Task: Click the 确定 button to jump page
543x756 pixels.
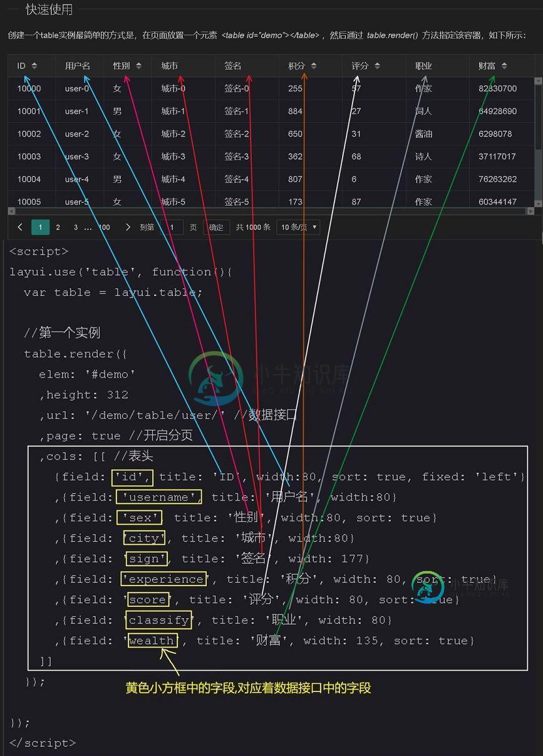Action: (216, 227)
